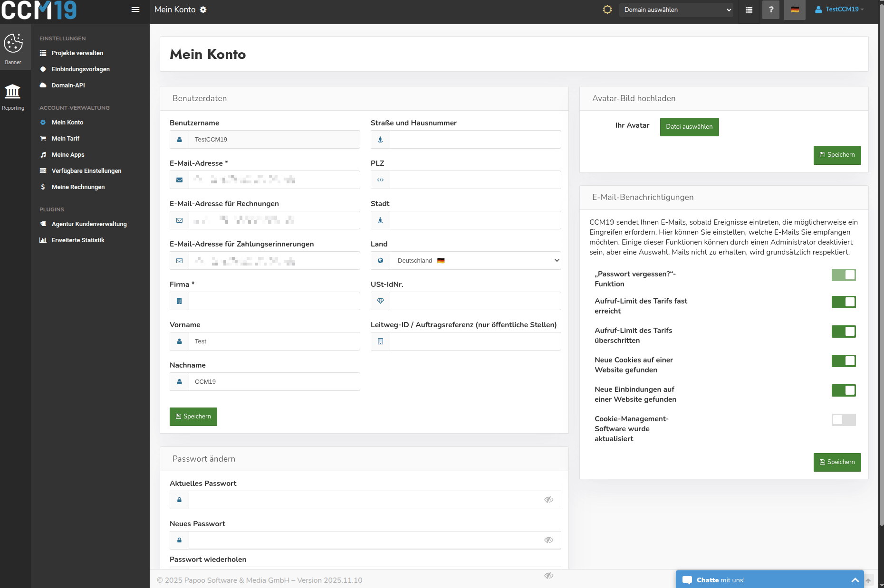Show the Aktuelles Passwort via eye icon

pos(548,500)
